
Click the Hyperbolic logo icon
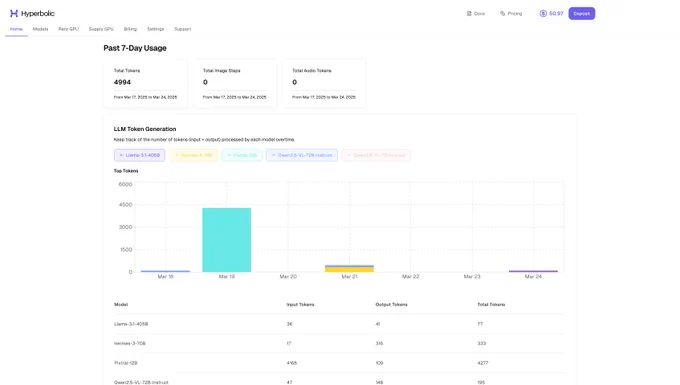(x=14, y=13)
